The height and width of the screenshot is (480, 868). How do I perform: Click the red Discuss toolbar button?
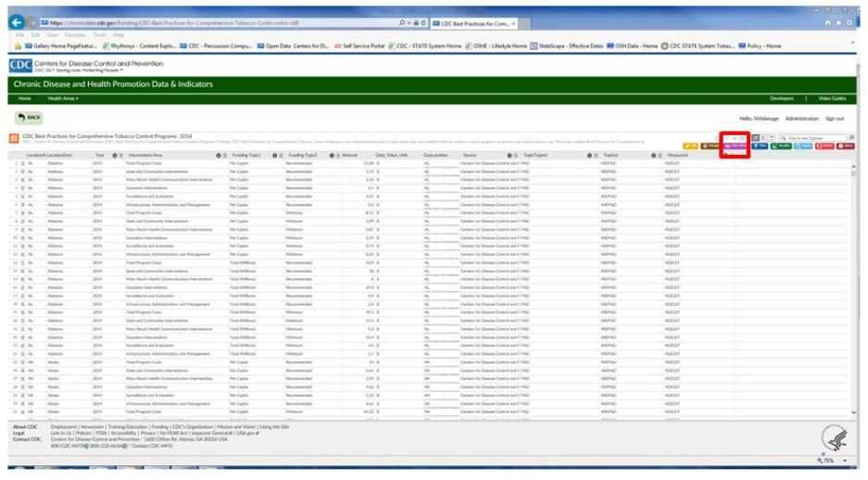click(824, 145)
